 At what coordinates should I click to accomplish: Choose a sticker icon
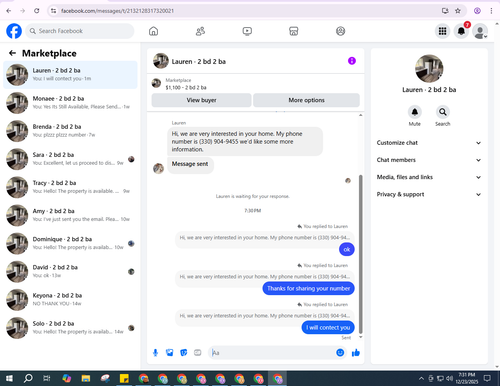[x=184, y=353]
